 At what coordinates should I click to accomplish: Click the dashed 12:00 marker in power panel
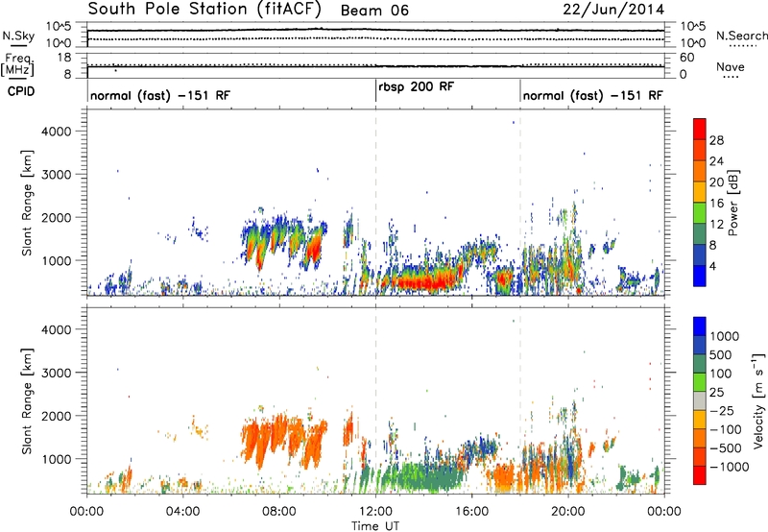(375, 203)
